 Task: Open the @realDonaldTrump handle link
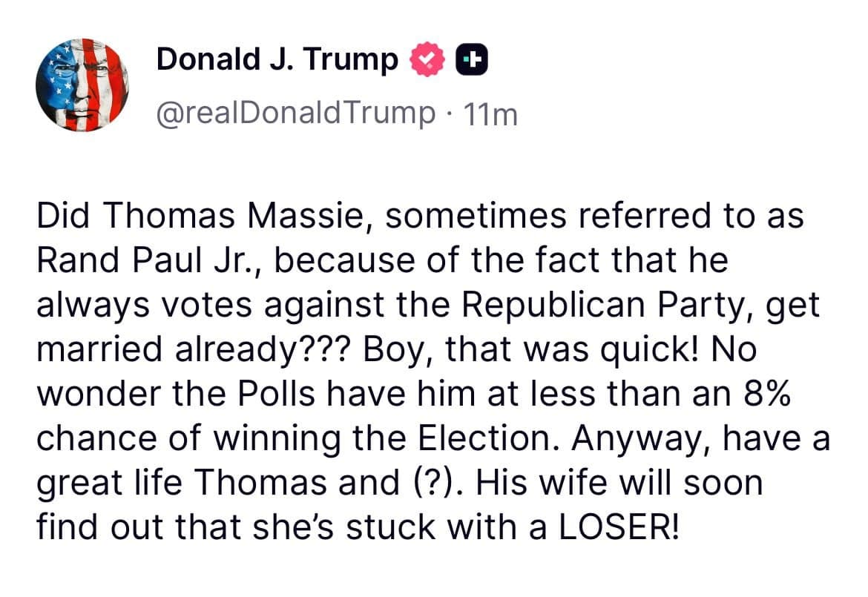pyautogui.click(x=293, y=114)
